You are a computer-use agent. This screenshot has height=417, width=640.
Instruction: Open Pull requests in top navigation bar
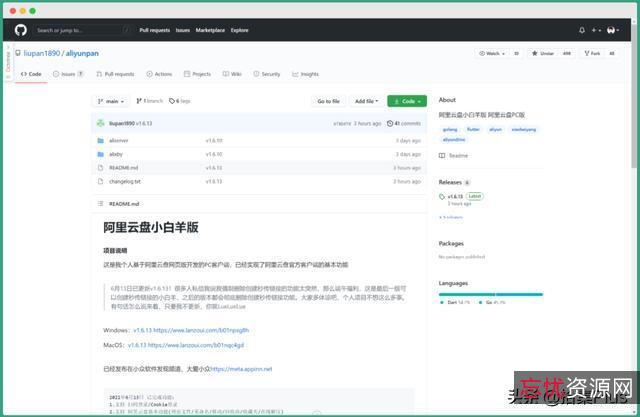point(154,30)
